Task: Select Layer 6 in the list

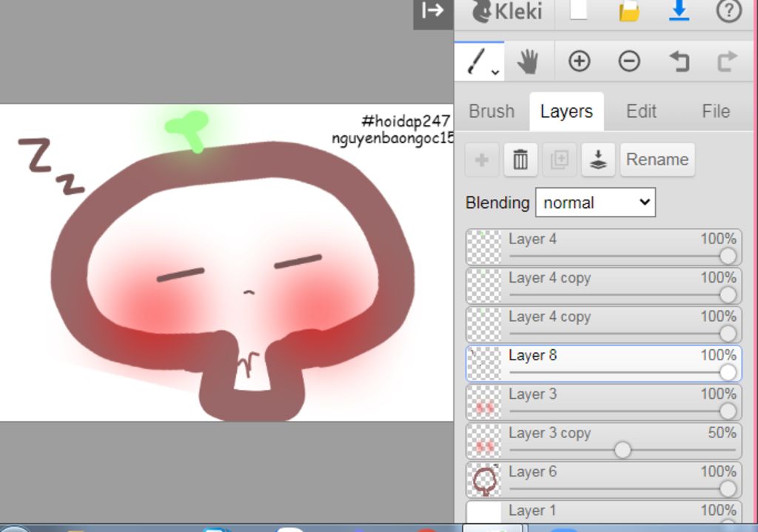Action: pyautogui.click(x=603, y=479)
